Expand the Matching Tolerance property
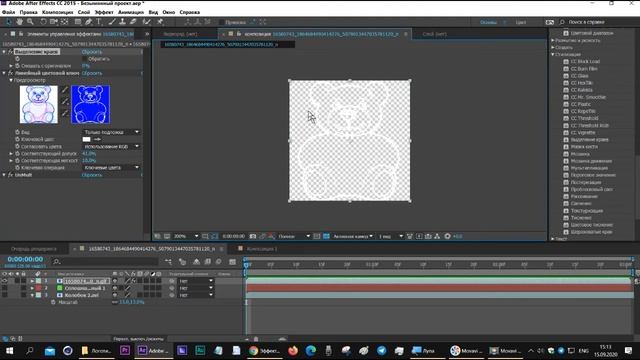 (11, 153)
